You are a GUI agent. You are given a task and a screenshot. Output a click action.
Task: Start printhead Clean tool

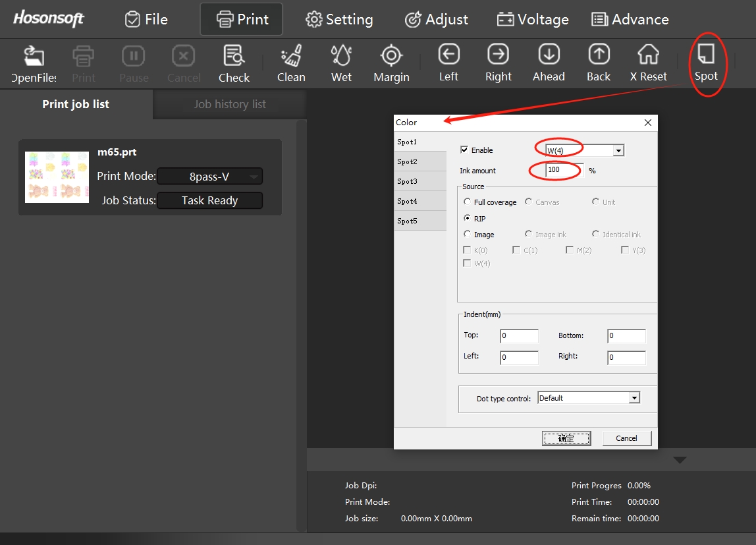[290, 57]
